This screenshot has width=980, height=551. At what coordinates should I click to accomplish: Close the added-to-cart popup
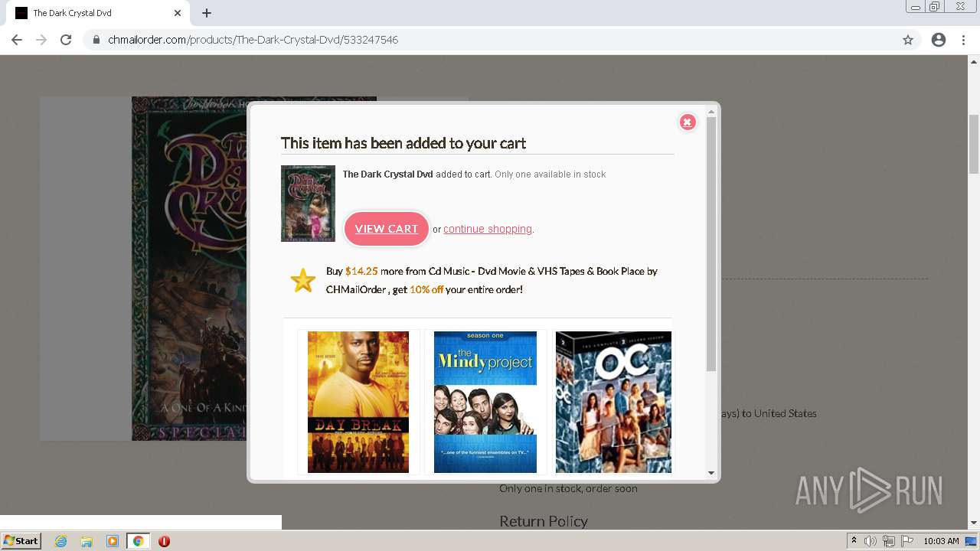pos(688,122)
